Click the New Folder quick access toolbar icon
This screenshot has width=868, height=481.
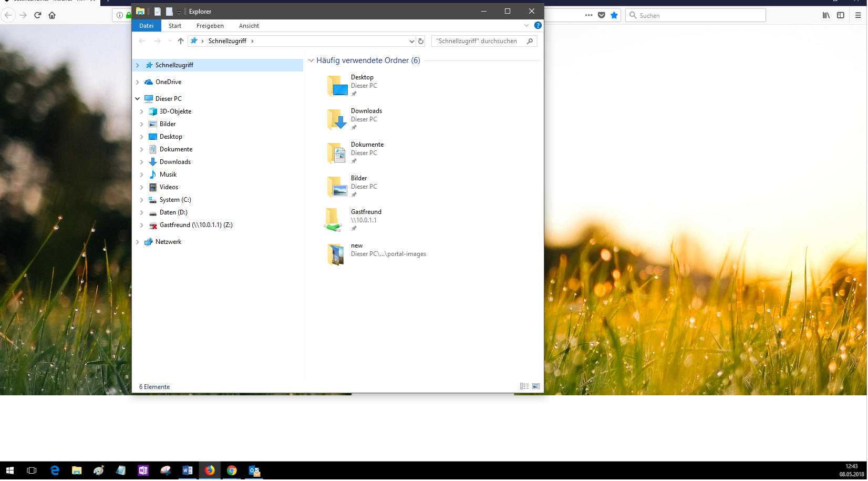169,12
